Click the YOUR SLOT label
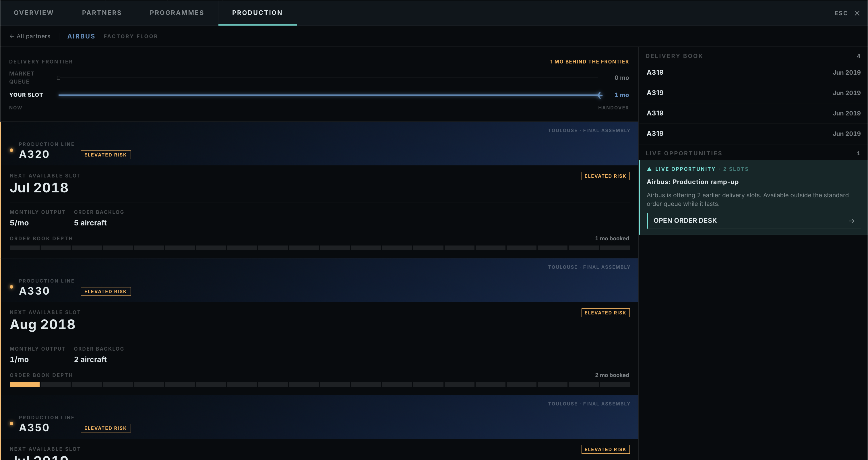Viewport: 868px width, 460px height. tap(26, 95)
